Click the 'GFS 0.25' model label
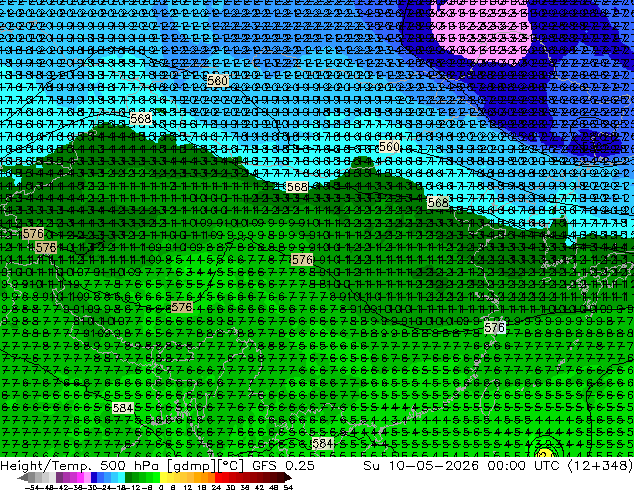Screen dimensions: 634x490 tap(283, 466)
